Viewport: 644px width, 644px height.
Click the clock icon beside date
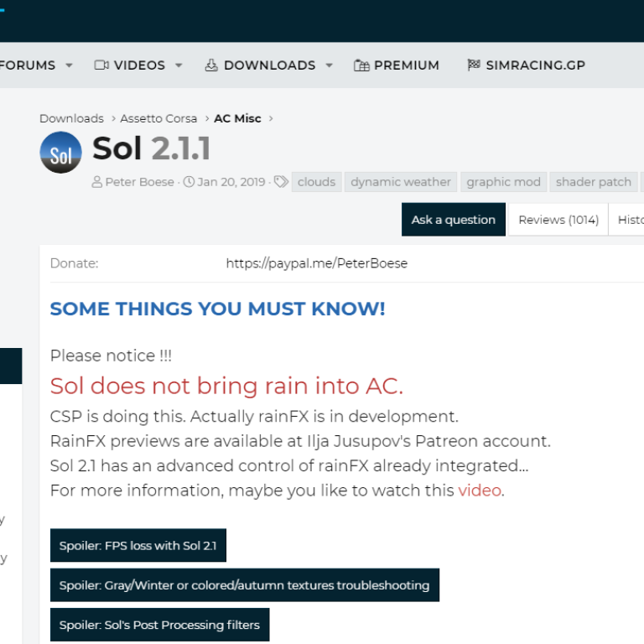tap(189, 182)
